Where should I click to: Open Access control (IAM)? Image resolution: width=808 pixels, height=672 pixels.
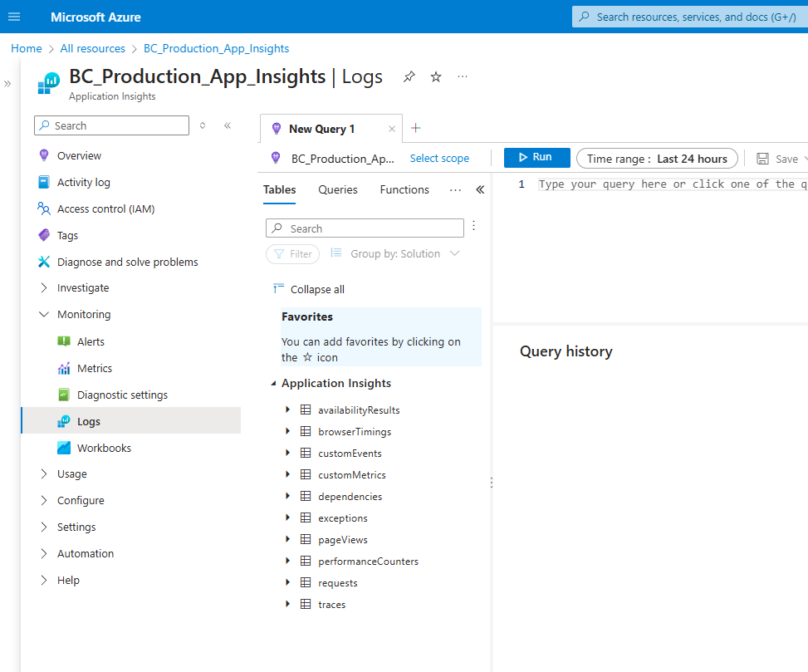coord(105,208)
